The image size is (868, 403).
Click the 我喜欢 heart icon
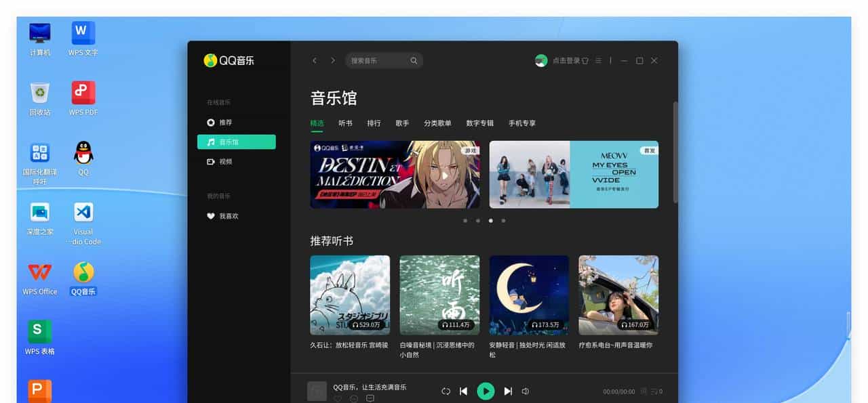point(211,215)
